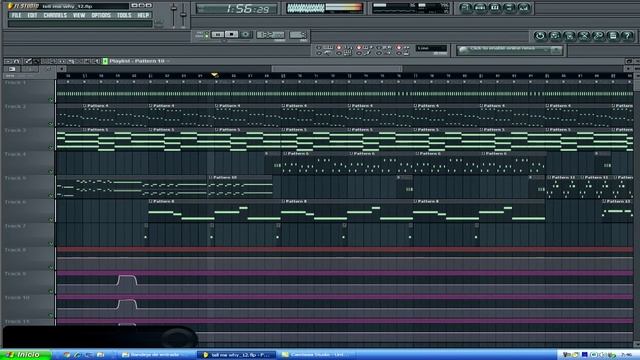Screen dimensions: 640x360
Task: Click the 1:56:29 time display
Action: pos(237,9)
